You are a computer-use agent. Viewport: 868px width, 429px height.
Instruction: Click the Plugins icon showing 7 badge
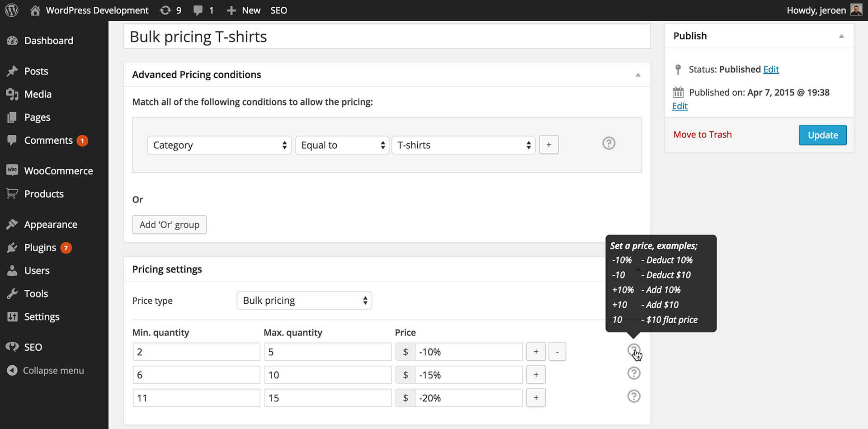tap(12, 247)
